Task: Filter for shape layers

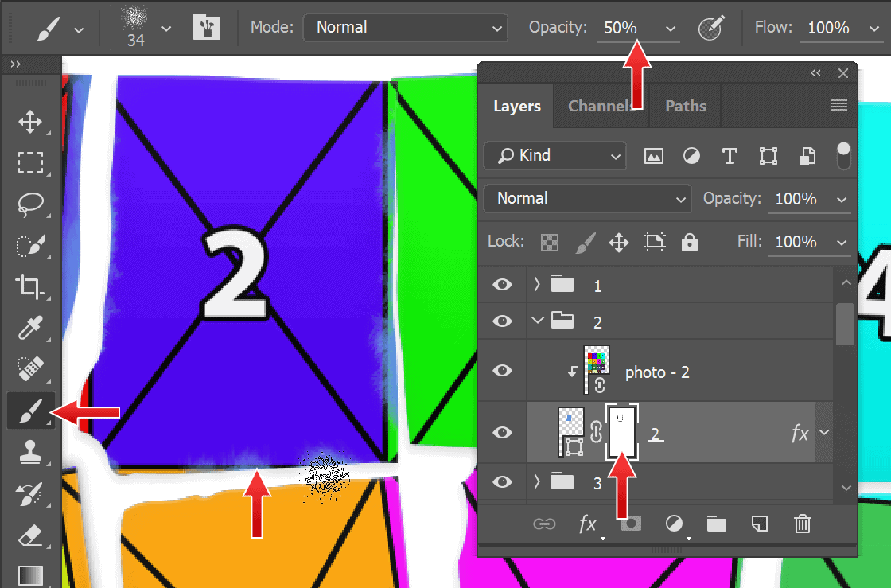Action: (768, 156)
